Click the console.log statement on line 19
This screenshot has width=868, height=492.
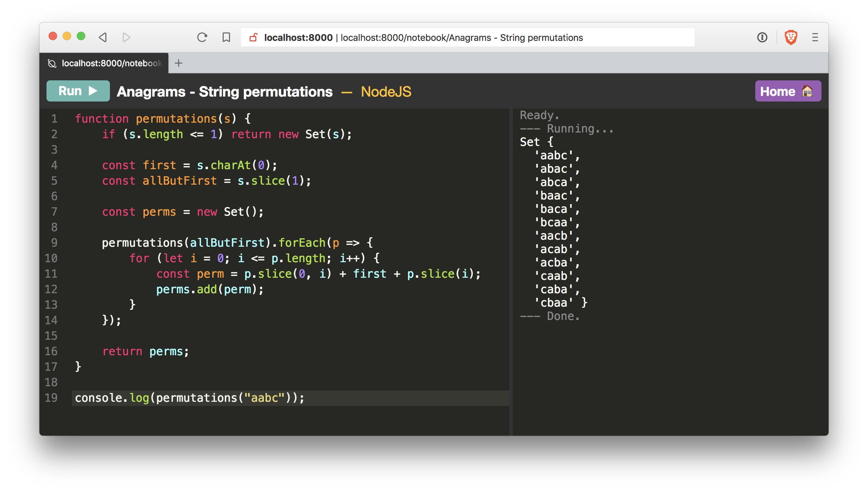click(190, 398)
